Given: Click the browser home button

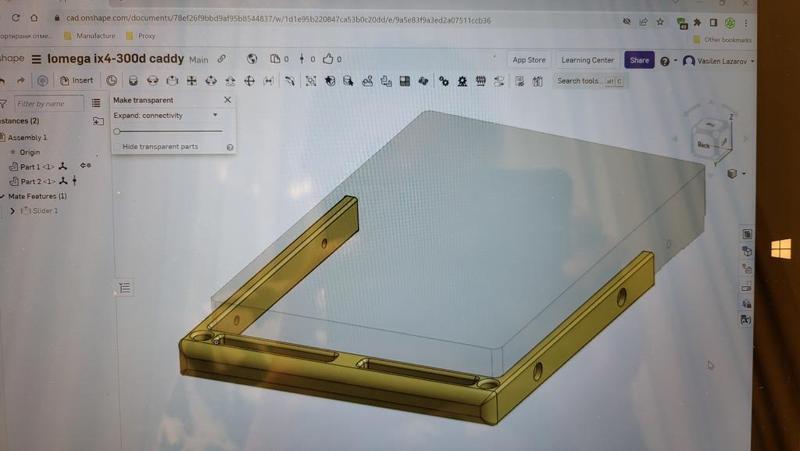Looking at the screenshot, I should click(34, 18).
